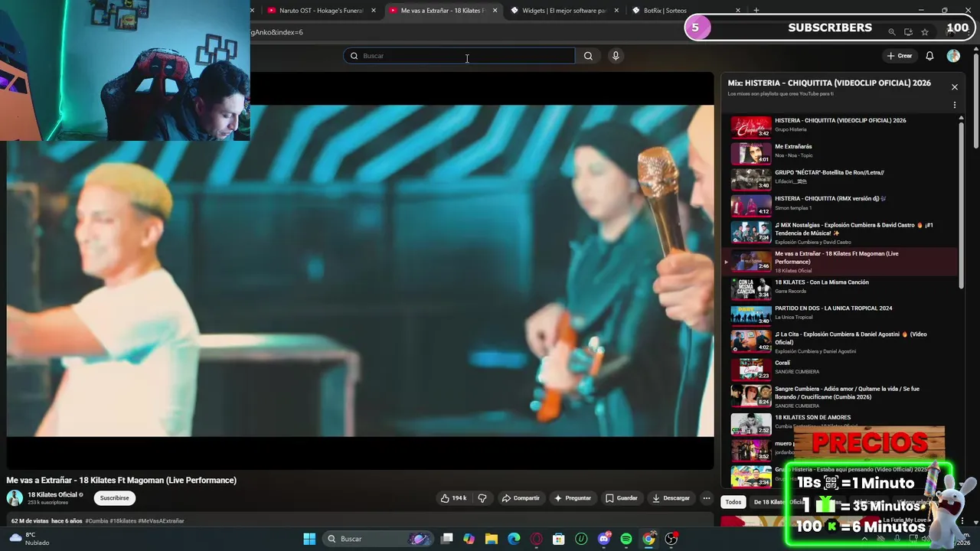The width and height of the screenshot is (980, 551).
Task: Open Windows Start menu
Action: pyautogui.click(x=309, y=539)
